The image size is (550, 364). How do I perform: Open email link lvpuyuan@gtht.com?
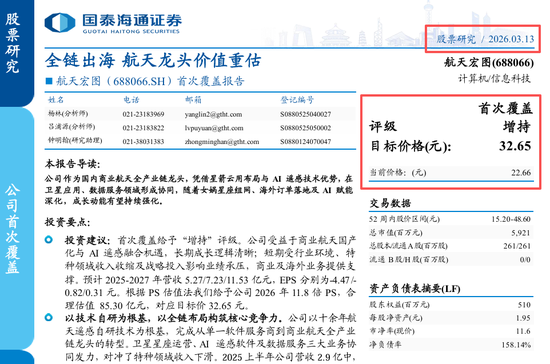coord(214,128)
